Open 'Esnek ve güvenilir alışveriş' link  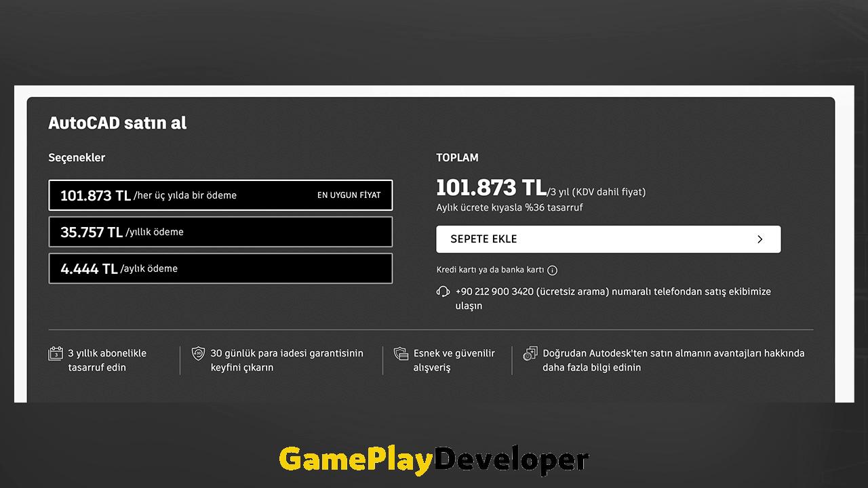pyautogui.click(x=454, y=361)
